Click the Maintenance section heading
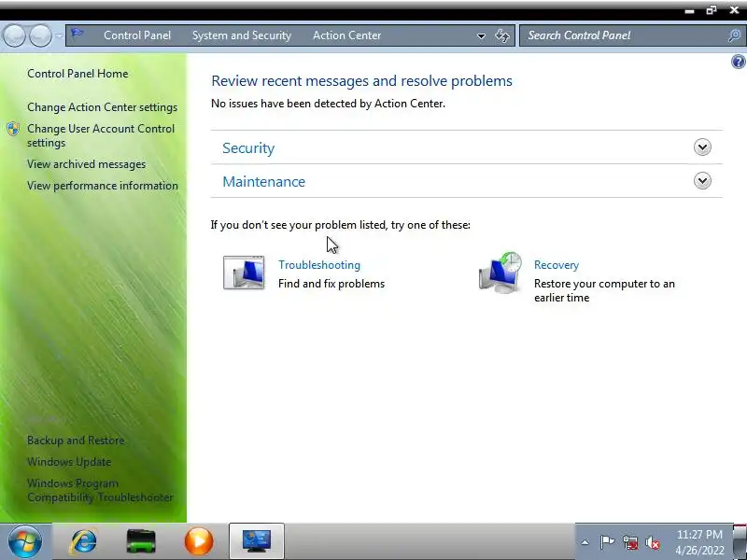Viewport: 747px width, 560px height. [263, 181]
